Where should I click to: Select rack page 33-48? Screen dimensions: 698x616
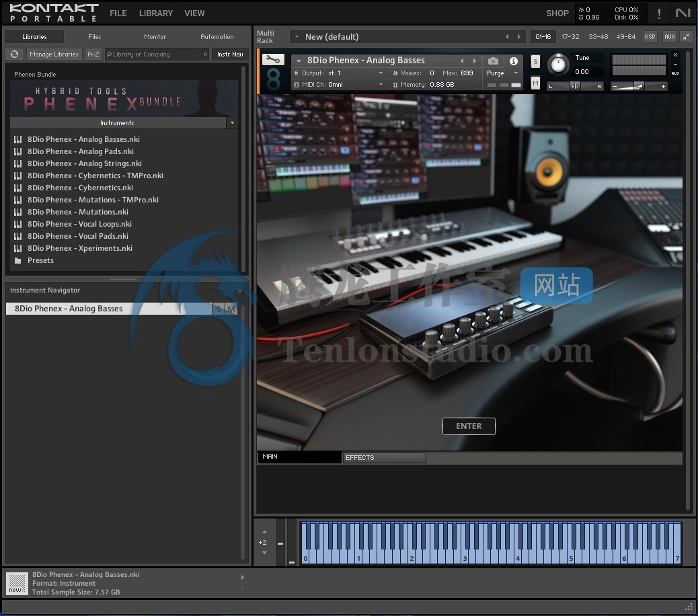pos(598,37)
